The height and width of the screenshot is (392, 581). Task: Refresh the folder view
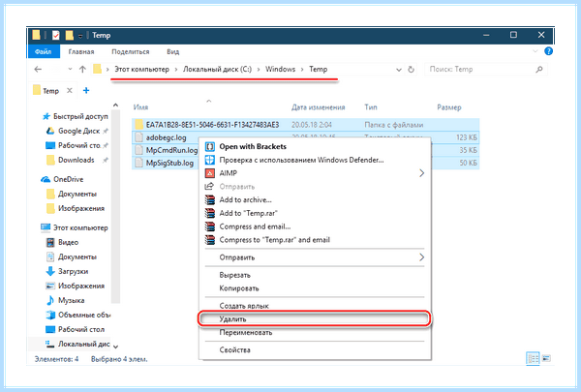pos(411,70)
